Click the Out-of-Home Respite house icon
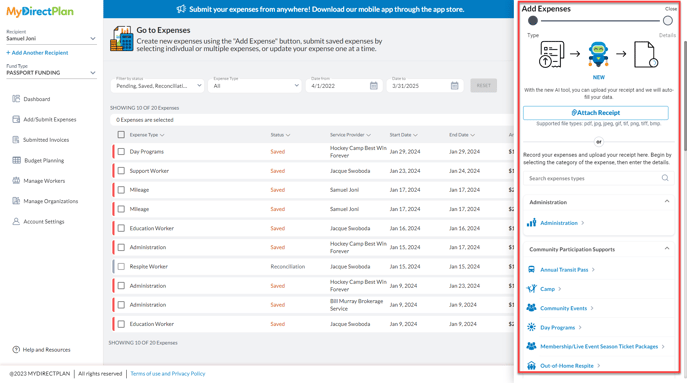This screenshot has width=687, height=383. point(531,365)
